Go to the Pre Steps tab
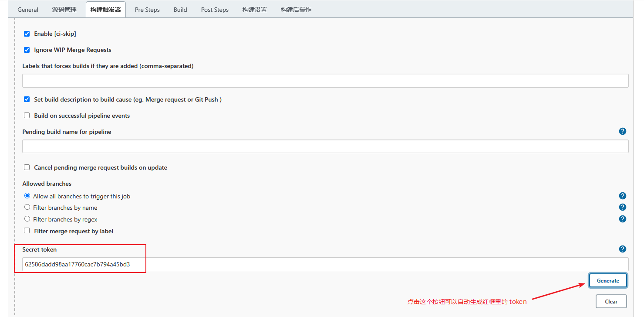 [147, 10]
